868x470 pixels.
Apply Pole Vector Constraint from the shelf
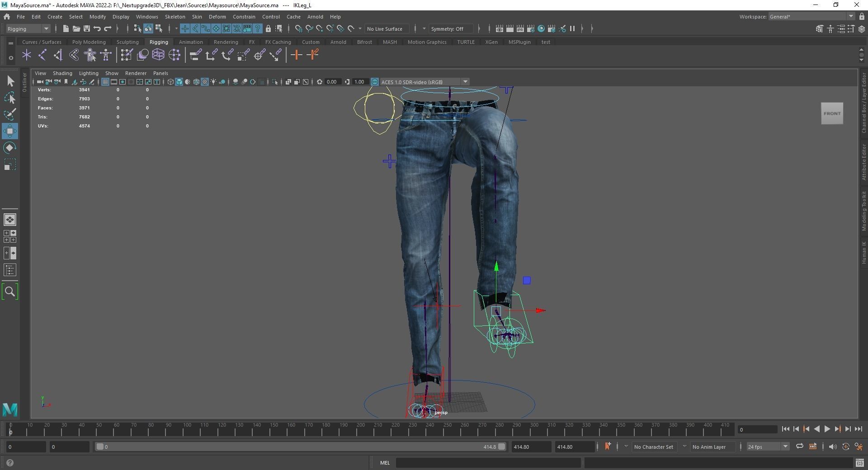point(275,55)
